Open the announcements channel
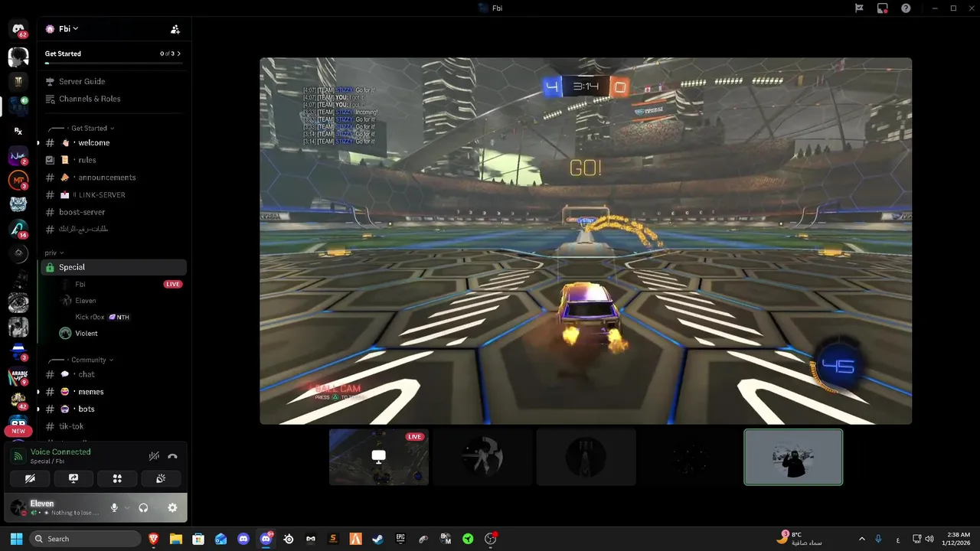Screen dimensions: 980x551 [x=113, y=178]
